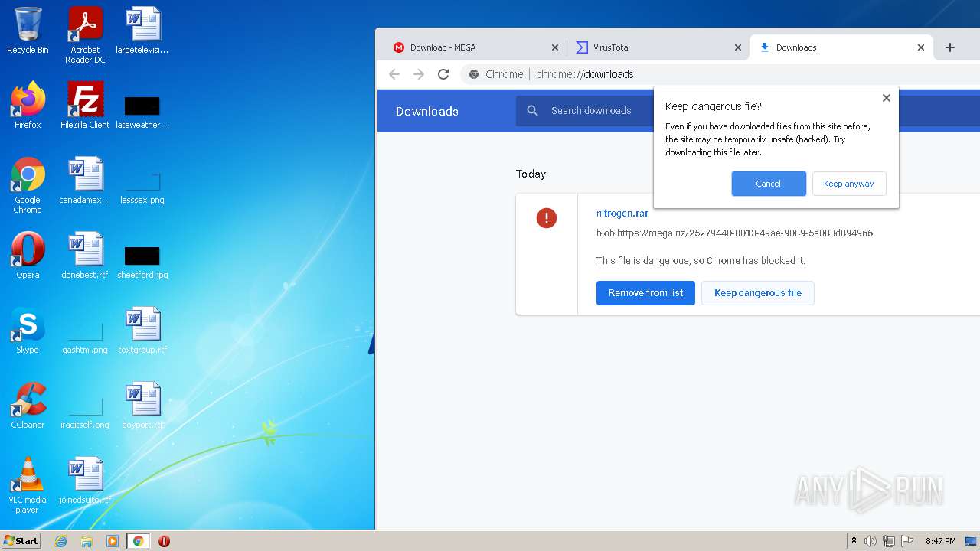This screenshot has width=980, height=551.
Task: Click Keep anyway in the dialog
Action: point(849,184)
